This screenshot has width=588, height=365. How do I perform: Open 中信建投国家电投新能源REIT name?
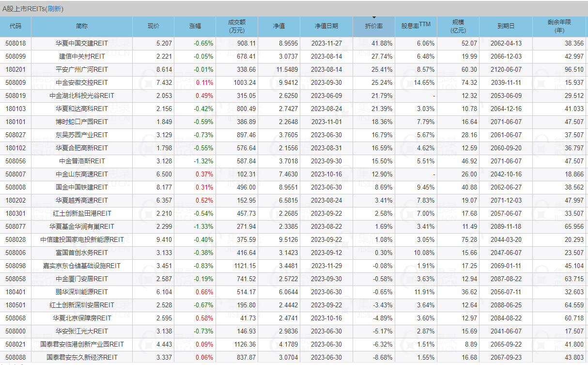[x=82, y=239]
